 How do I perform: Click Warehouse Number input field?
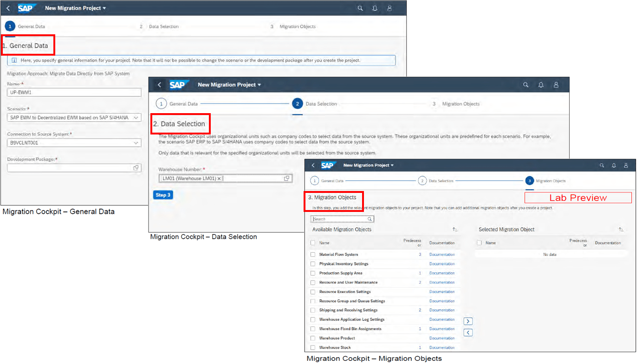pos(225,179)
